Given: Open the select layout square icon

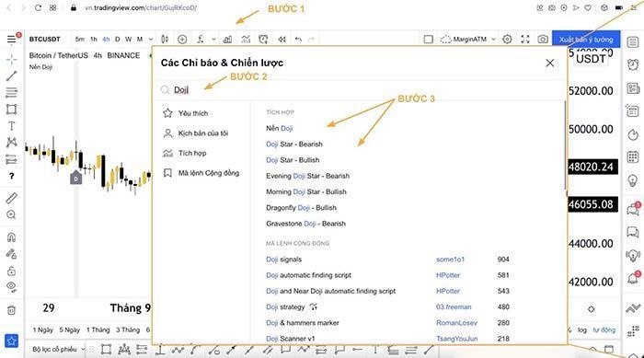Looking at the screenshot, I should (428, 39).
